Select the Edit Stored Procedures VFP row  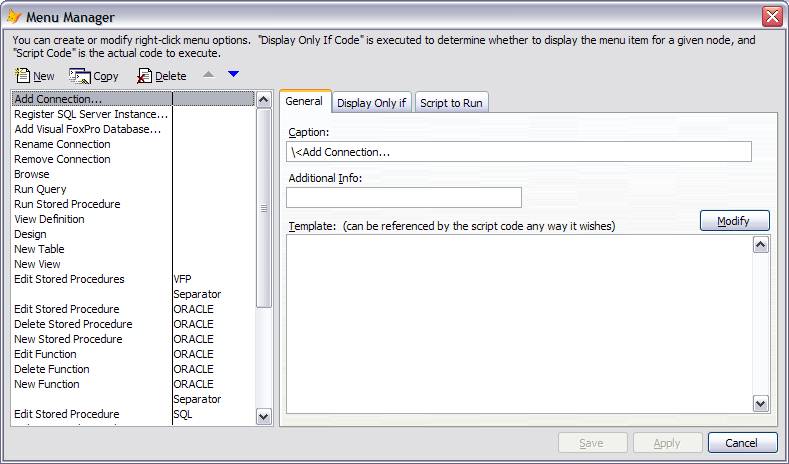(x=133, y=279)
